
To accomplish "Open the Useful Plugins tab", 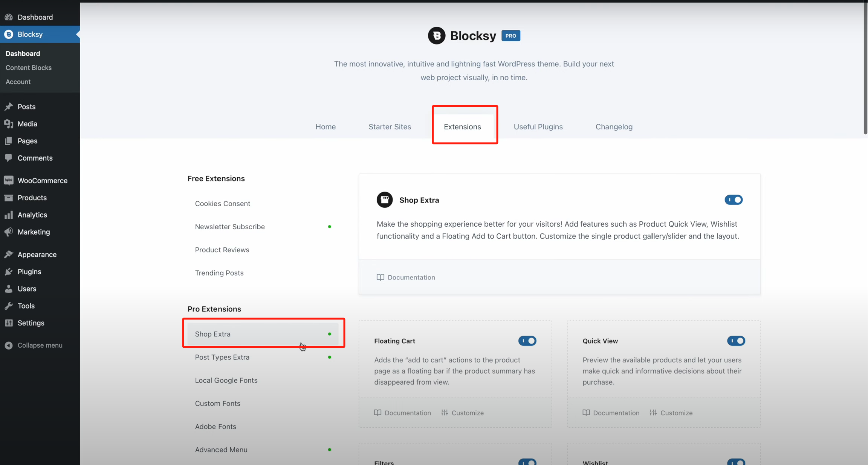I will coord(538,127).
